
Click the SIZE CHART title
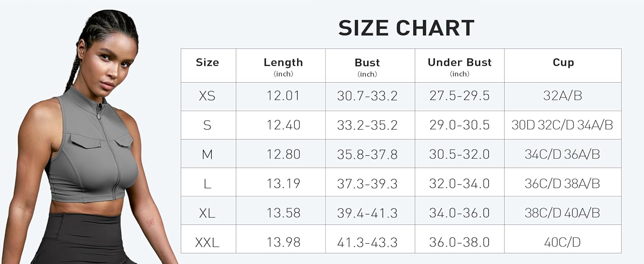(x=406, y=29)
